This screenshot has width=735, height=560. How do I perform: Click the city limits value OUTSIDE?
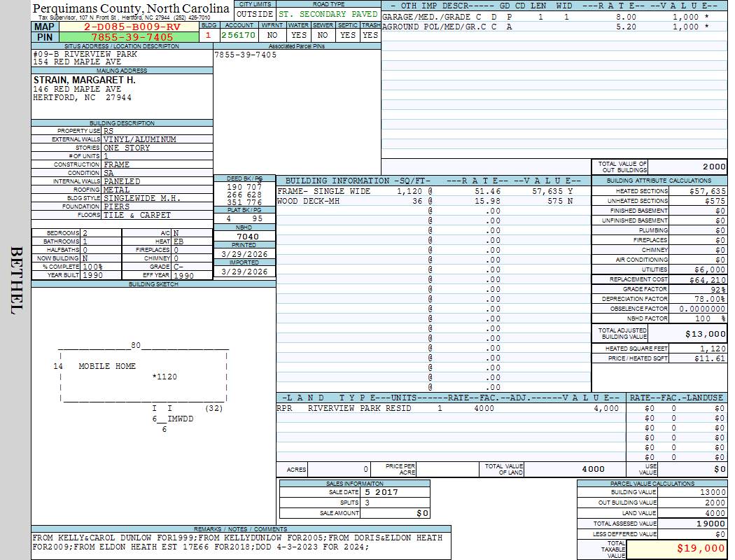coord(254,14)
